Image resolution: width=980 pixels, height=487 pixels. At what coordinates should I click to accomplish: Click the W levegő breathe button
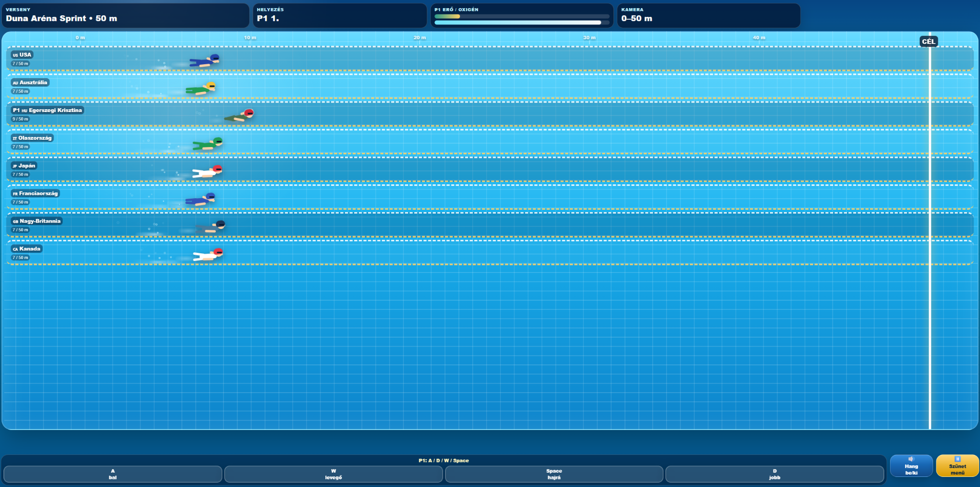(334, 474)
